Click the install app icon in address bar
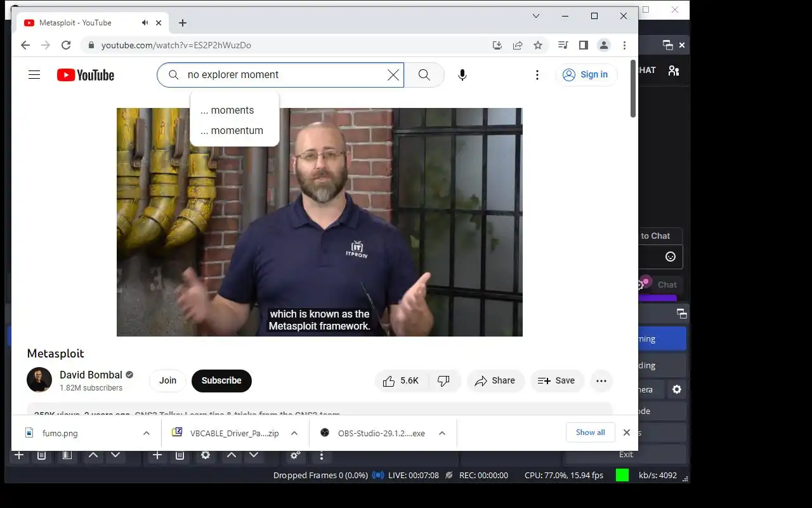Viewport: 812px width, 508px height. (497, 45)
